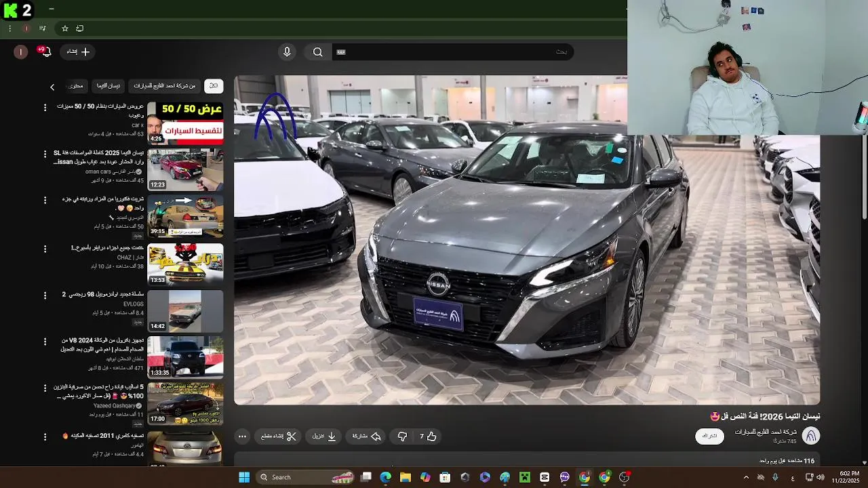Dislike the video with thumbs-down icon
Screen dimensions: 868x488
(402, 436)
